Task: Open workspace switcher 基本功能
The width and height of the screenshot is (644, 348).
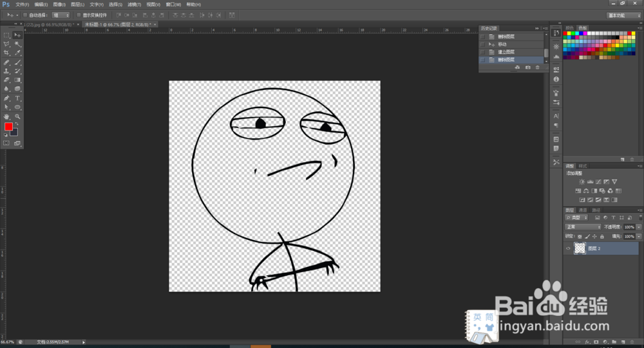Action: [624, 15]
